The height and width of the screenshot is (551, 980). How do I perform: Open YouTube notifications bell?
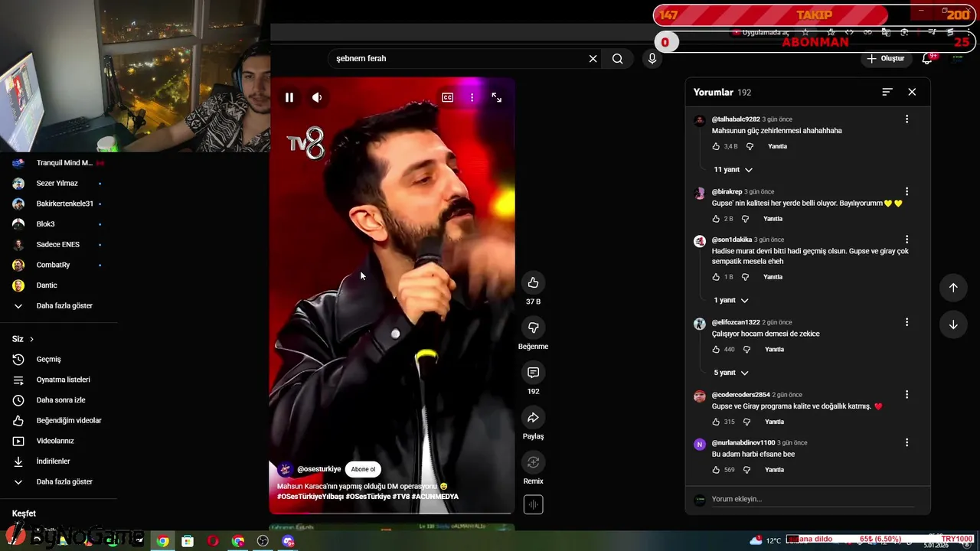pos(929,59)
